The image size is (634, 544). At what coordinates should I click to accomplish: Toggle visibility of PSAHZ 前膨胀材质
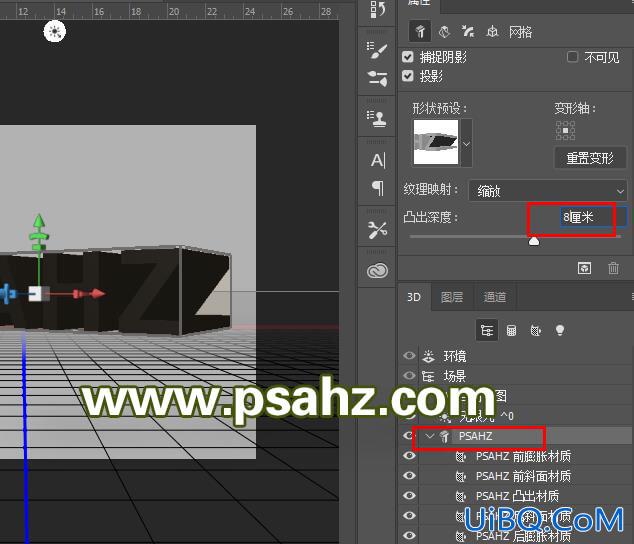[x=409, y=456]
